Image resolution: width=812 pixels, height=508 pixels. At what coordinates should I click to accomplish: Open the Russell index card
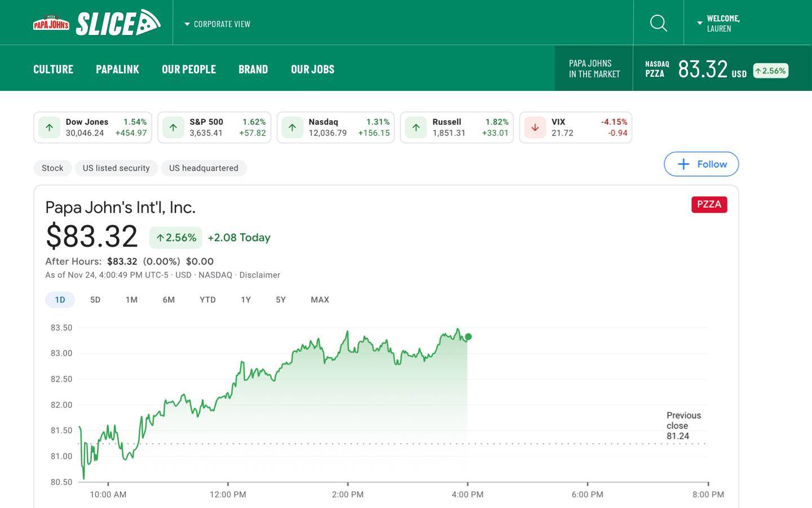click(x=457, y=128)
